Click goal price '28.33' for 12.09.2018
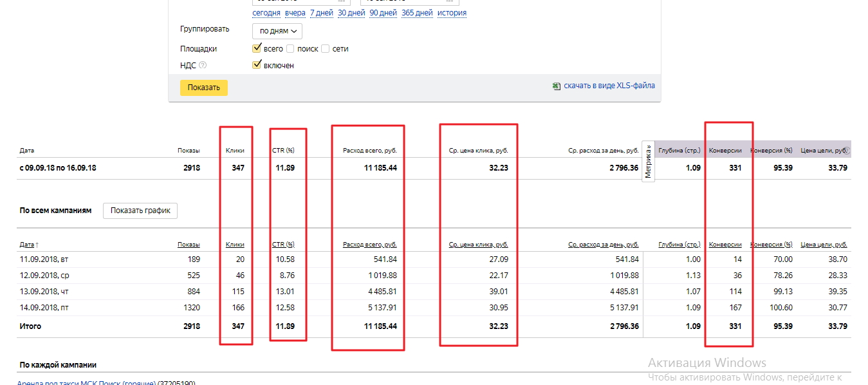 838,276
